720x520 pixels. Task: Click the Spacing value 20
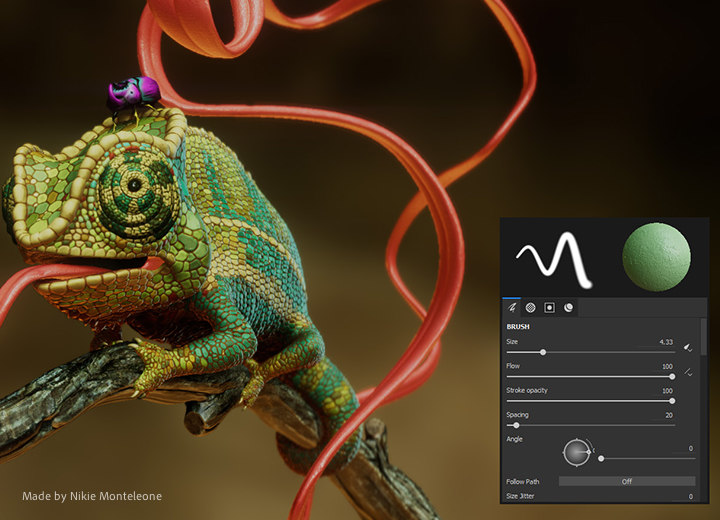pyautogui.click(x=669, y=415)
